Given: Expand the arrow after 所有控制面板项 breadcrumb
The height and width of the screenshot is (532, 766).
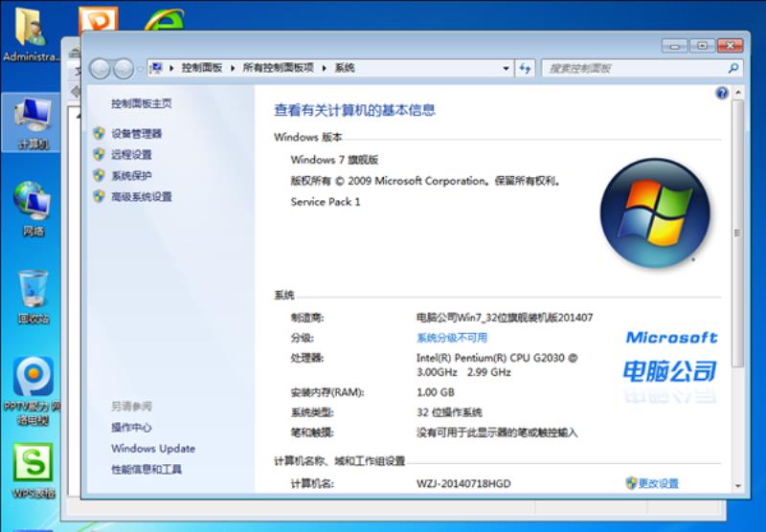Looking at the screenshot, I should [x=324, y=68].
